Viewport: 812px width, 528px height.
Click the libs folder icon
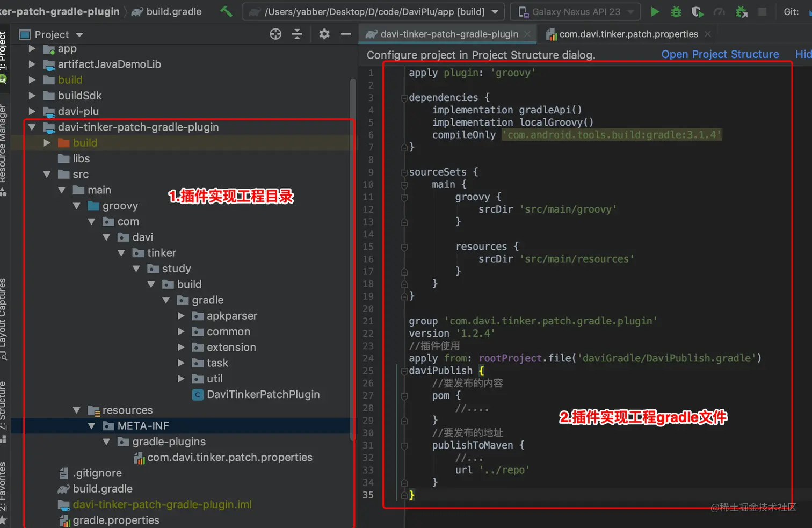click(64, 158)
